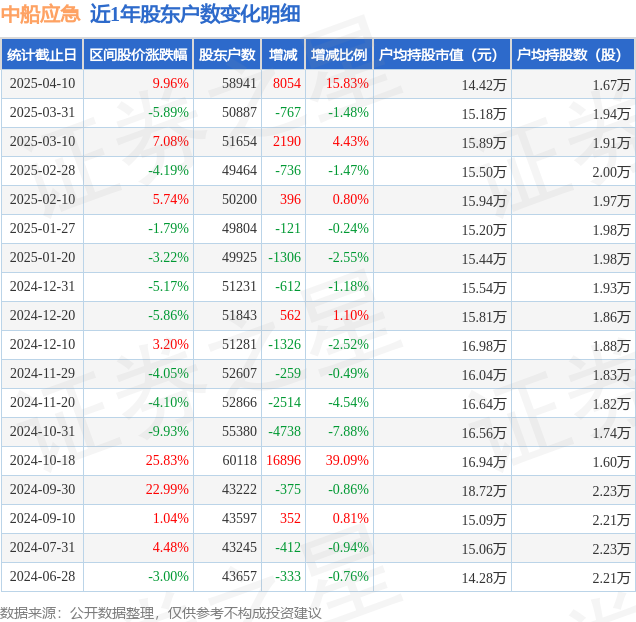636x622 pixels.
Task: Select the 增减比例 column header
Action: 339,54
